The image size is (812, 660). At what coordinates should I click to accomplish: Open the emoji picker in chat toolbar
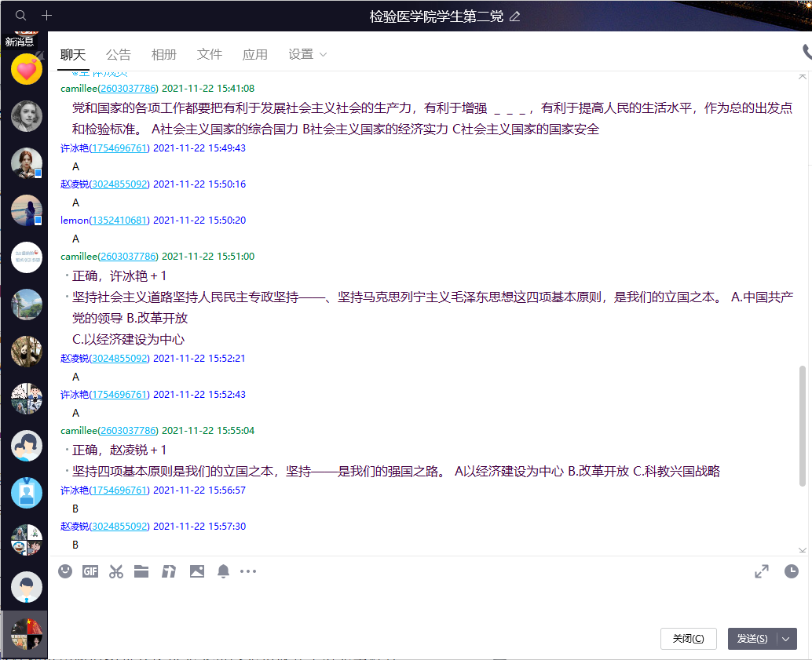65,571
